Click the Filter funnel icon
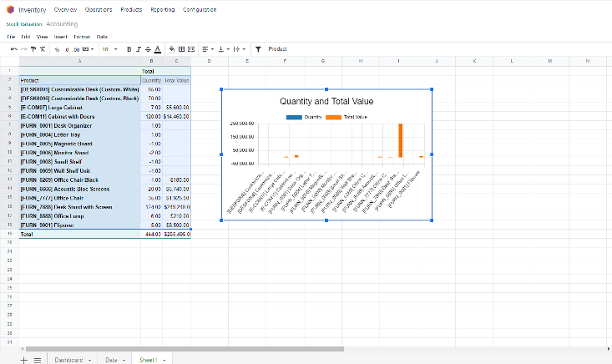Viewport: 612px width, 364px height. click(258, 49)
